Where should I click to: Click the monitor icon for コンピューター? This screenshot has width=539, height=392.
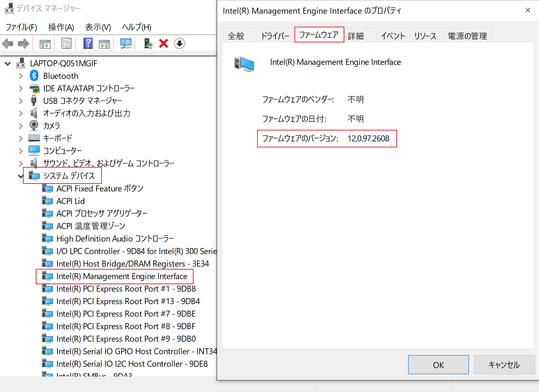click(34, 150)
